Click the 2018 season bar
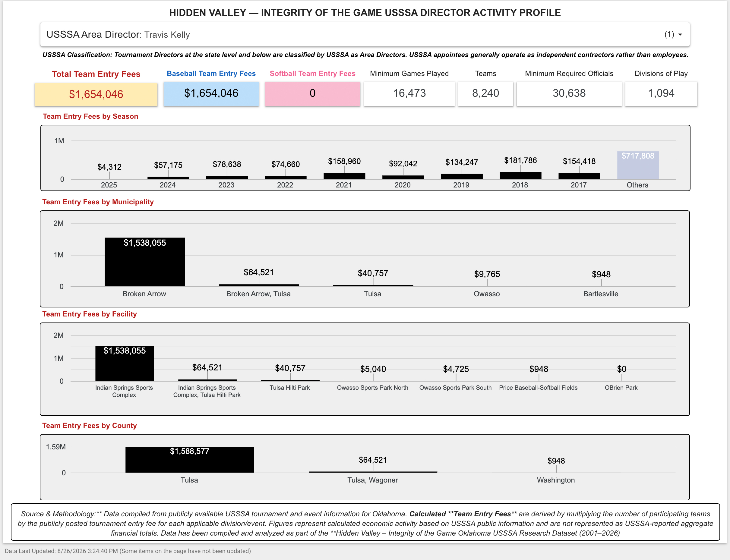The width and height of the screenshot is (730, 560). (x=520, y=176)
